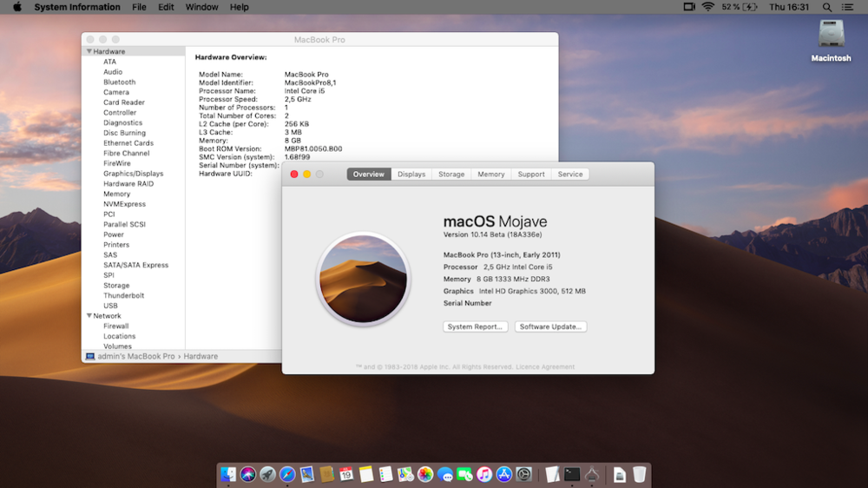Viewport: 868px width, 488px height.
Task: Collapse the Network section triangle
Action: pyautogui.click(x=89, y=316)
